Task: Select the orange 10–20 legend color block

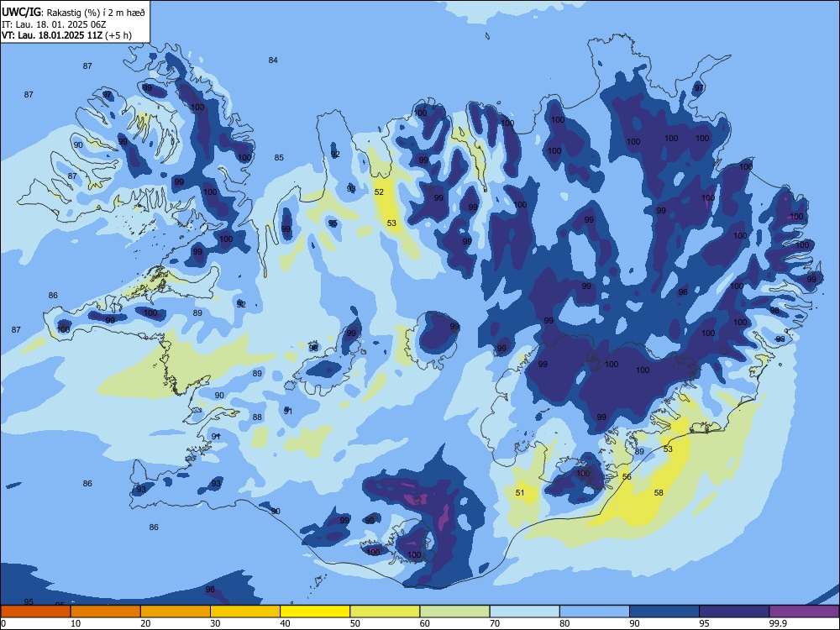Action: point(106,612)
